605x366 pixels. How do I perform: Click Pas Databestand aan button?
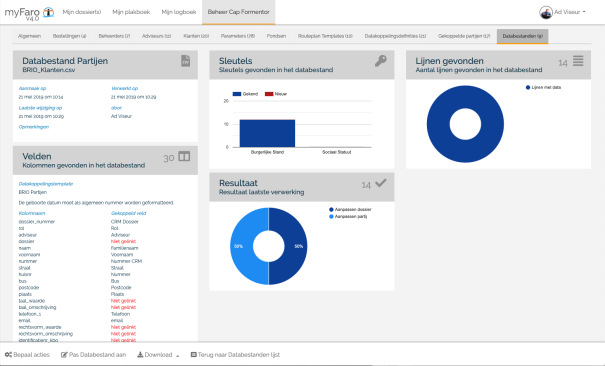(x=93, y=355)
